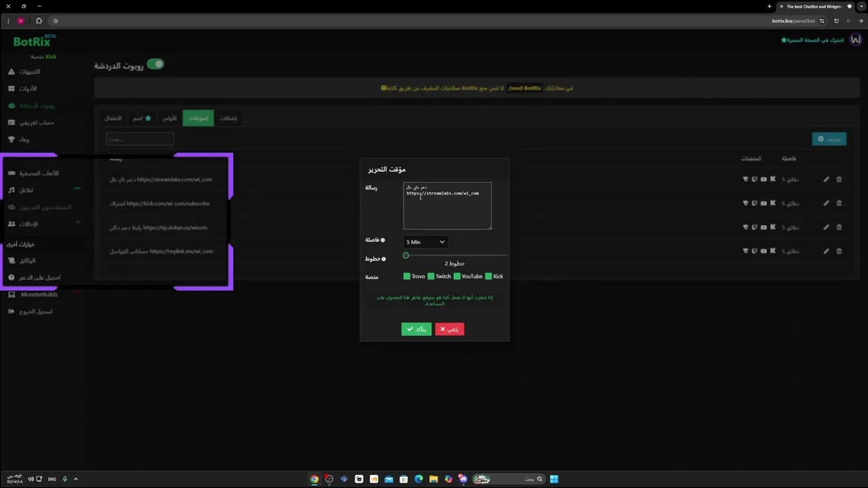
Task: Open the referrals (الإحالات) sidebar item
Action: 23,224
